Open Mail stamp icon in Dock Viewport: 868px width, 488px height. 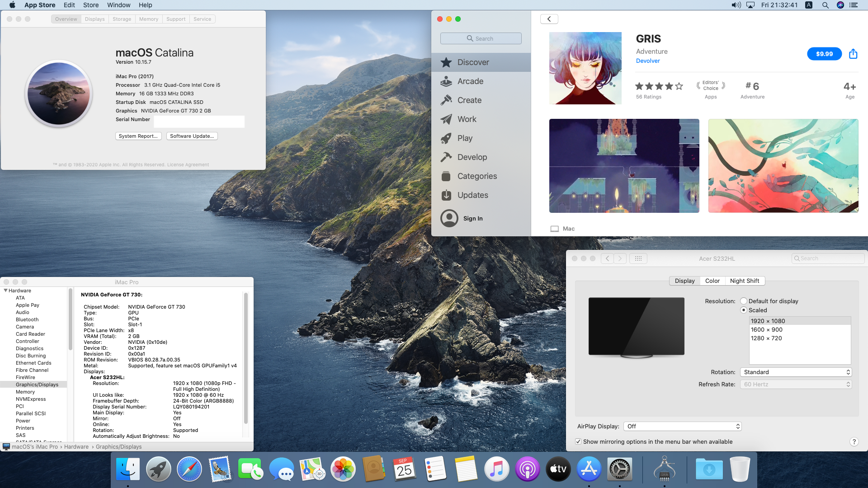220,469
